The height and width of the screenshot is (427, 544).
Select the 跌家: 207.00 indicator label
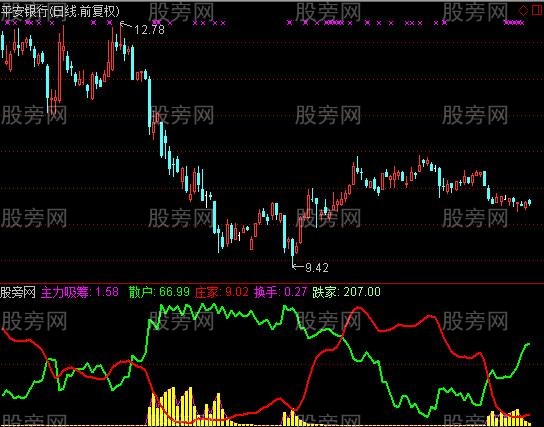[x=346, y=292]
